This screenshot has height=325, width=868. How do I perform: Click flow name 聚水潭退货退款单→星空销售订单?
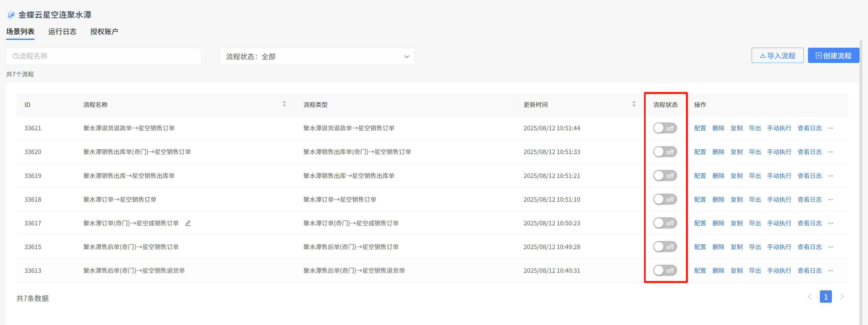pyautogui.click(x=129, y=128)
